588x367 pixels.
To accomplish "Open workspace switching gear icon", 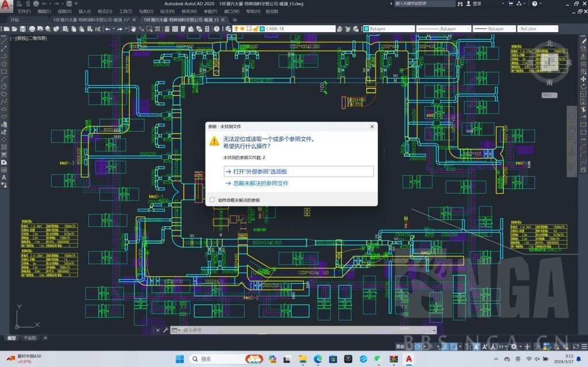I will tap(514, 346).
